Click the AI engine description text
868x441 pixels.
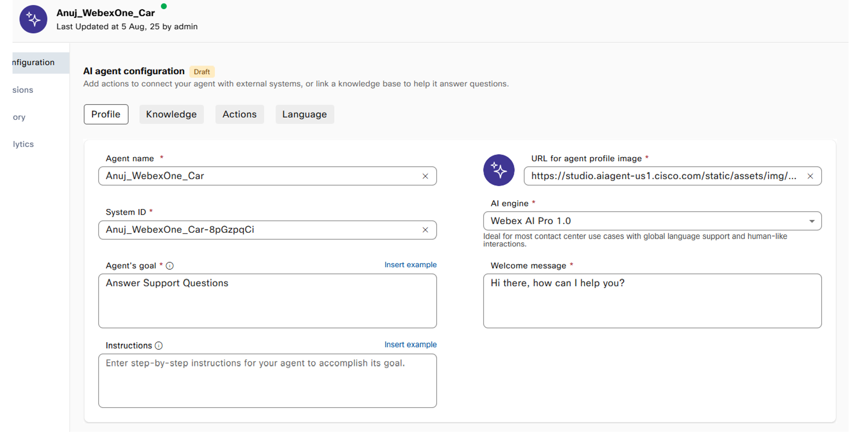[635, 240]
